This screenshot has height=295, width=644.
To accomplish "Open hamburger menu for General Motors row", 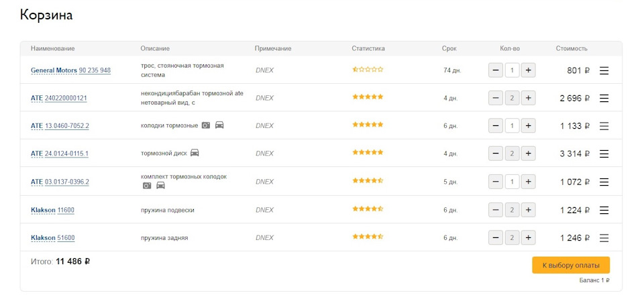I will pos(604,70).
